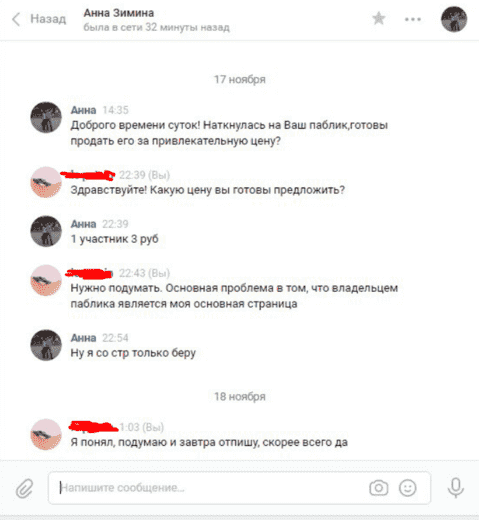Click your avatar beside the 22:43 message
This screenshot has height=520, width=479.
tap(46, 280)
